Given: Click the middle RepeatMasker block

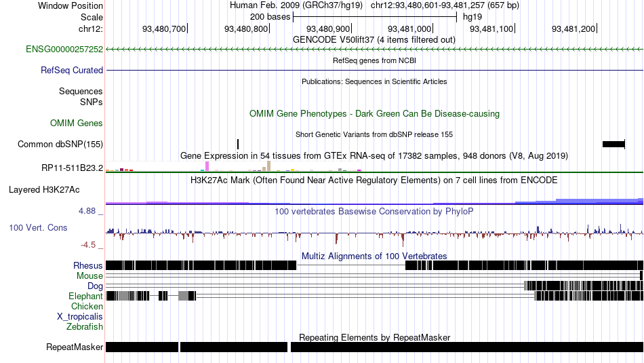Looking at the screenshot, I should [x=234, y=347].
